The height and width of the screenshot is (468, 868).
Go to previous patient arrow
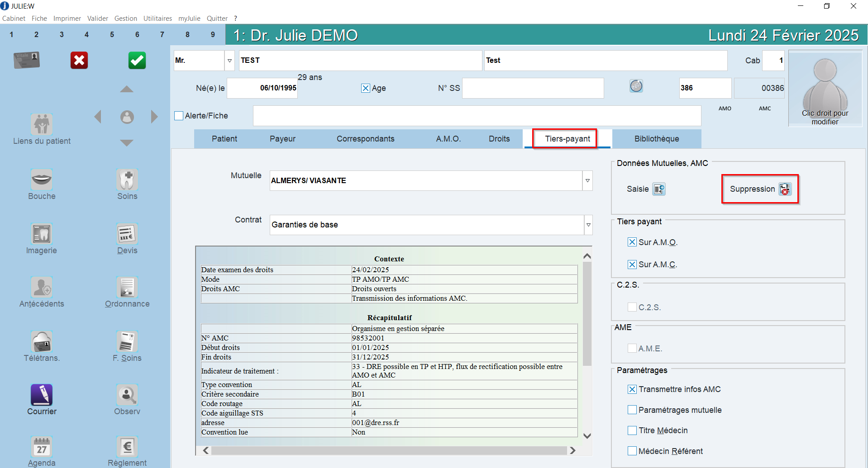coord(98,117)
